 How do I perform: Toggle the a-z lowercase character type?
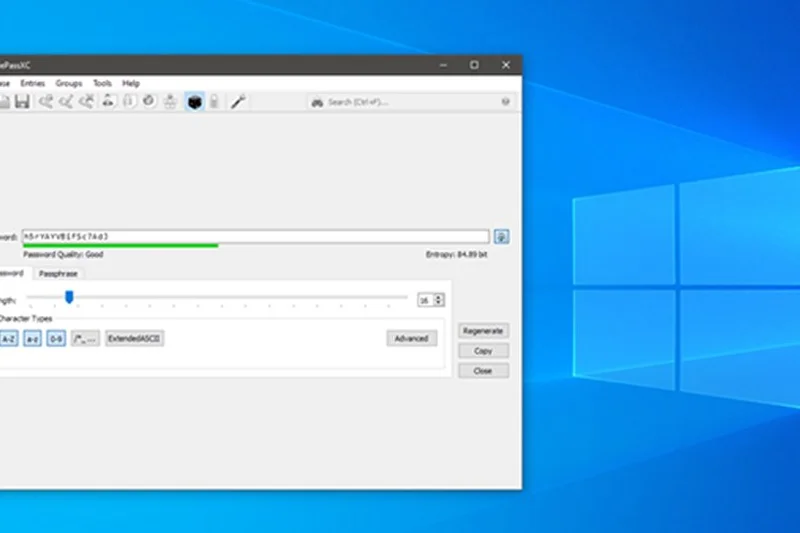tap(32, 339)
